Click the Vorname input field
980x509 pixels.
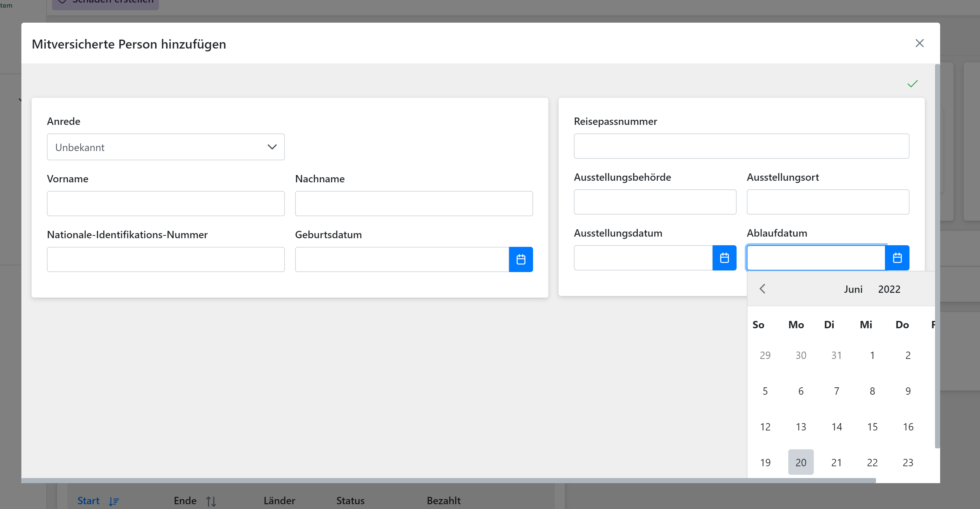pyautogui.click(x=166, y=203)
